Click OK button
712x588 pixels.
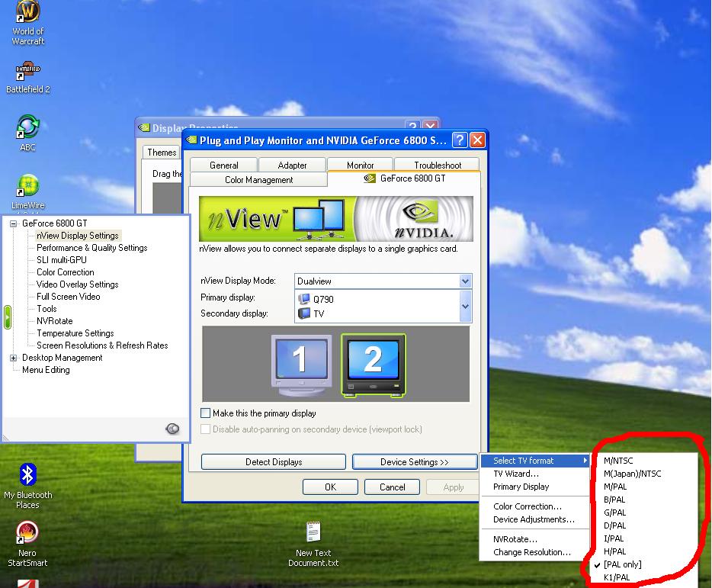330,487
